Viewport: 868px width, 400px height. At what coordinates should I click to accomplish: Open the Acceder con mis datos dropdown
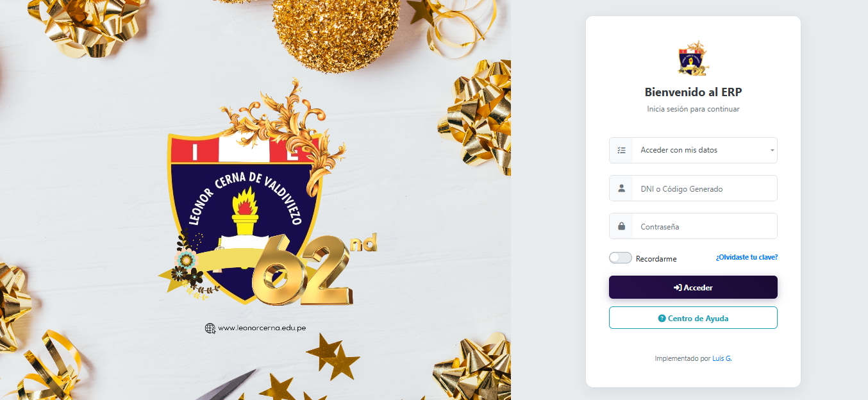tap(693, 150)
